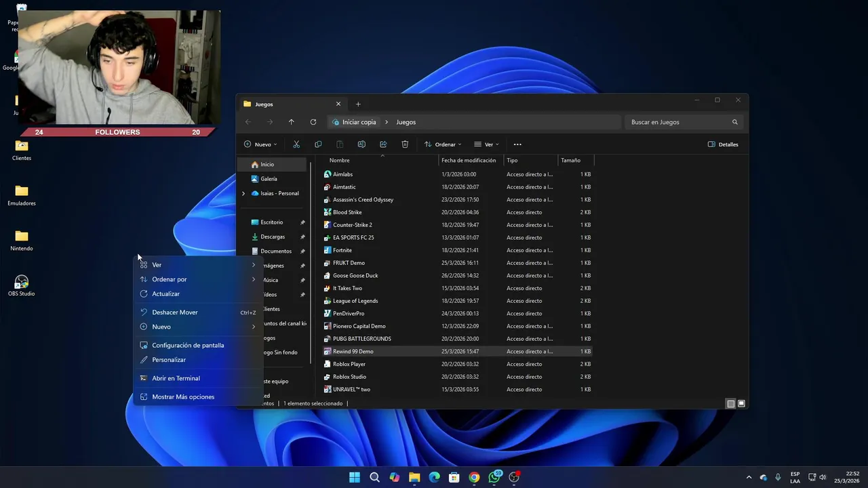The height and width of the screenshot is (488, 868).
Task: Open taskbar Search
Action: (x=374, y=477)
